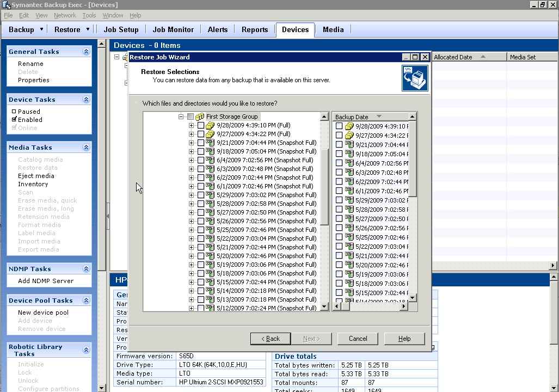
Task: Collapse the First Storage Group tree node
Action: click(x=181, y=117)
